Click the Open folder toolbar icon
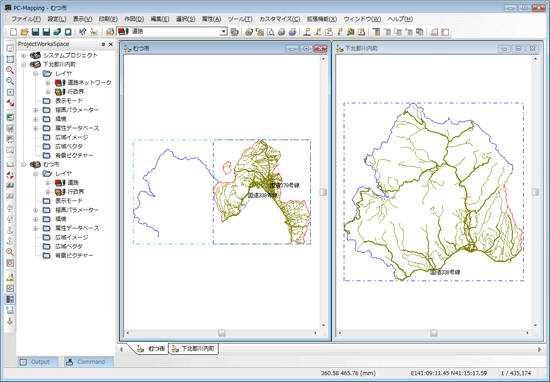The image size is (550, 382). click(24, 32)
